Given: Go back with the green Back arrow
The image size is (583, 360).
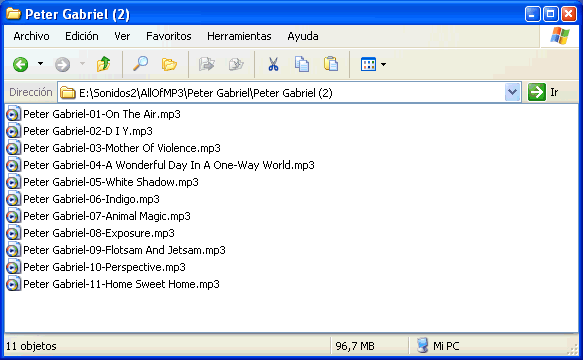Looking at the screenshot, I should (21, 64).
